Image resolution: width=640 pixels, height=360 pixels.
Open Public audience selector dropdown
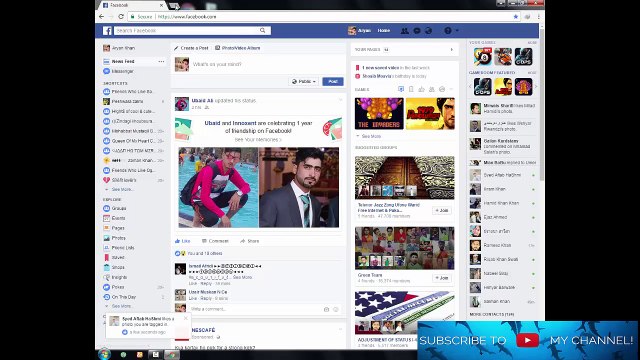click(x=304, y=82)
